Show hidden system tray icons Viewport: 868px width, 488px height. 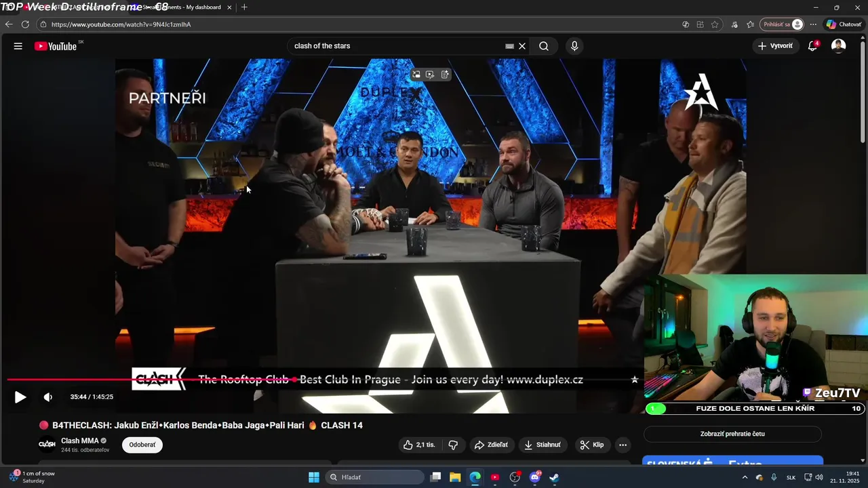745,477
